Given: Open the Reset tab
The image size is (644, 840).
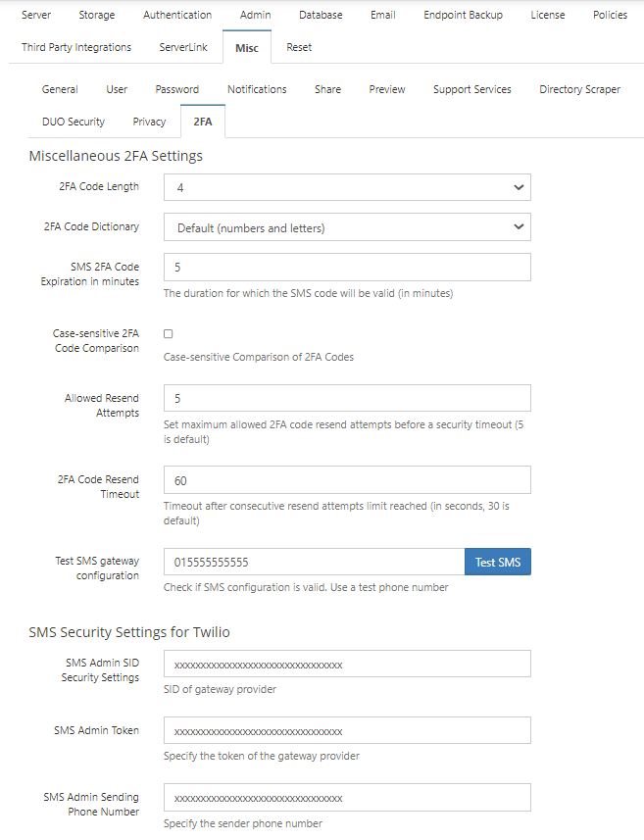Looking at the screenshot, I should [x=299, y=47].
